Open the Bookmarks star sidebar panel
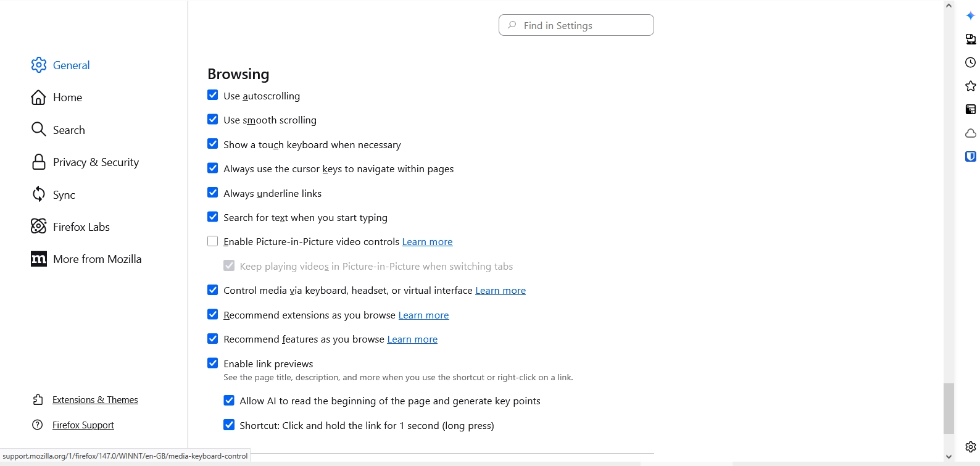The height and width of the screenshot is (466, 980). point(970,86)
